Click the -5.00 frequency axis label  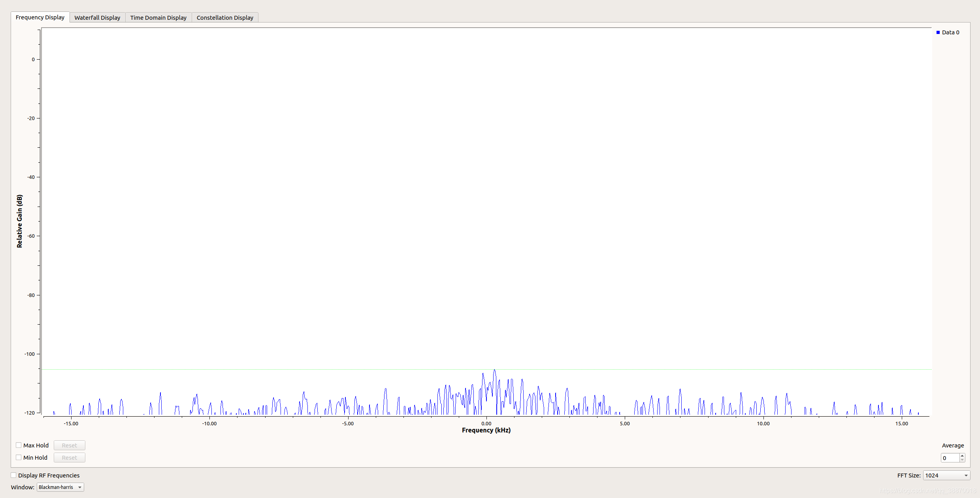click(x=348, y=424)
